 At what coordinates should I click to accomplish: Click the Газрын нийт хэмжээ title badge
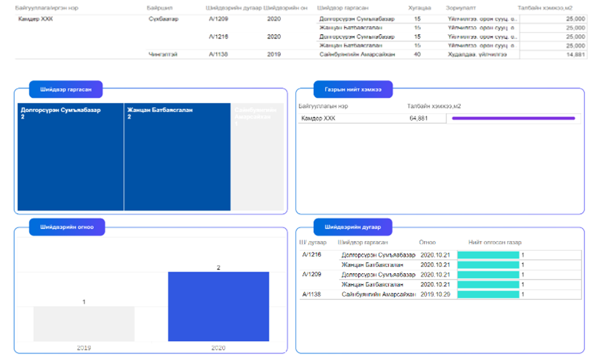(x=353, y=89)
